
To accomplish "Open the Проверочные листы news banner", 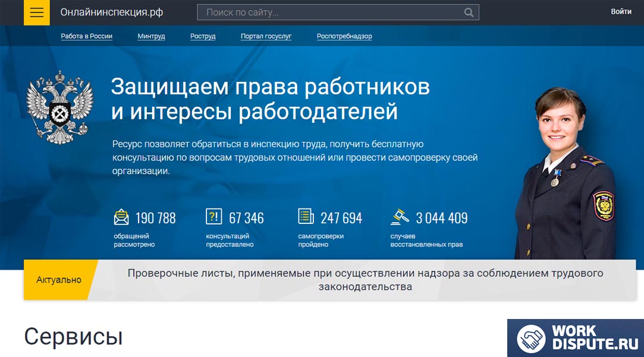I will point(365,280).
